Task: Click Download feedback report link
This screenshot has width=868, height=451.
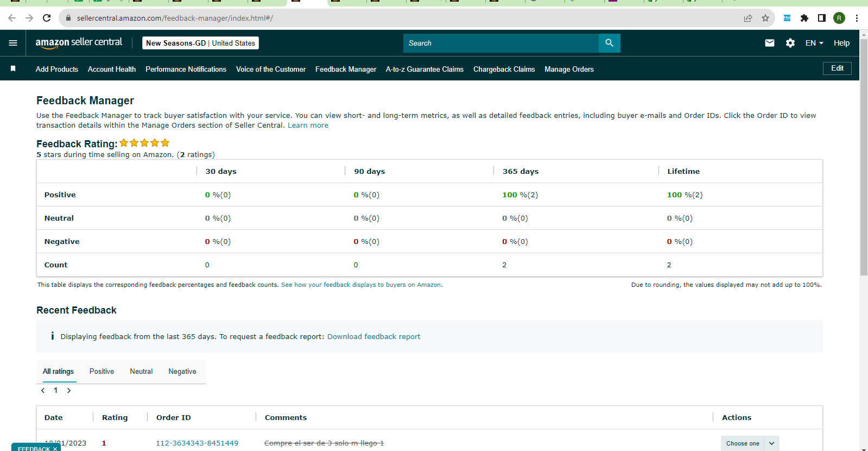Action: click(x=373, y=337)
